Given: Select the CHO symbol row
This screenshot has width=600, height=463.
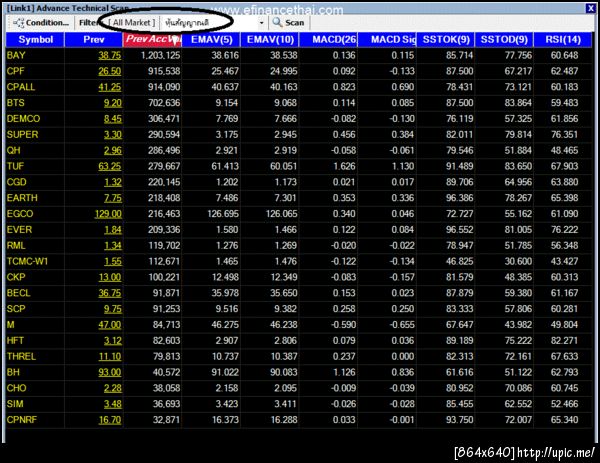Looking at the screenshot, I should tap(299, 388).
